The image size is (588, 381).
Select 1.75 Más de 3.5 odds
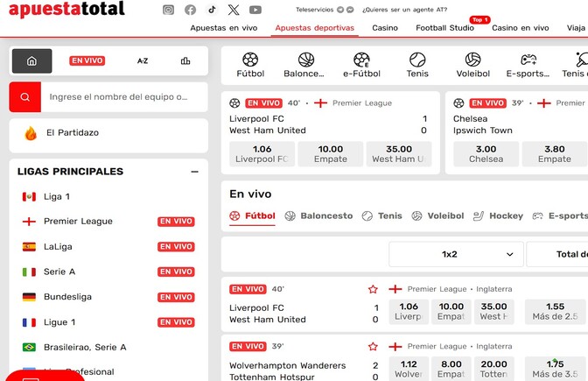(x=556, y=369)
